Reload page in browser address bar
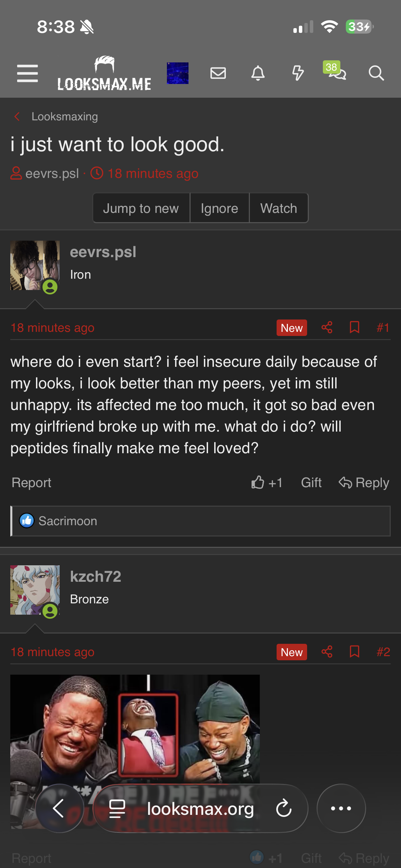The height and width of the screenshot is (868, 401). point(284,808)
